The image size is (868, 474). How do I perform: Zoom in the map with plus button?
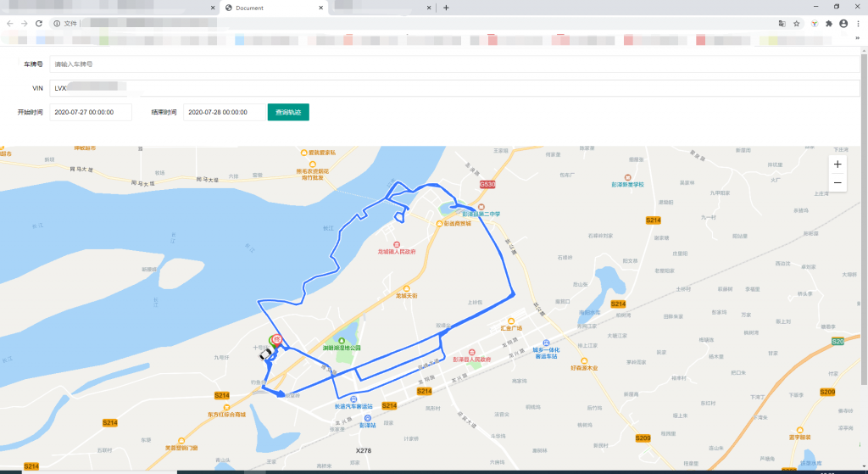(837, 165)
